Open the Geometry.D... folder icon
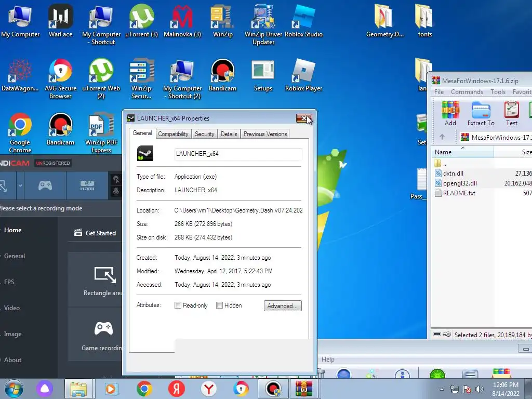 pyautogui.click(x=385, y=20)
